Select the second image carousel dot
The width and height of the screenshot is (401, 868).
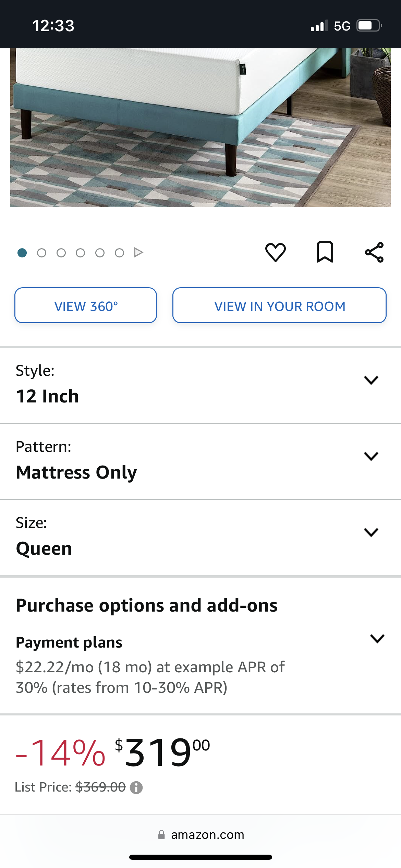[x=42, y=253]
